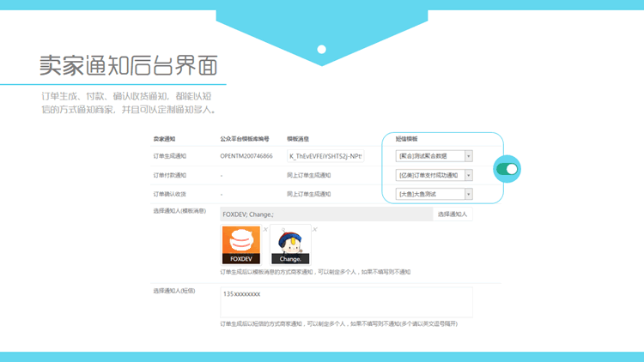Click the 短信模板 column header
The image size is (644, 362).
407,139
